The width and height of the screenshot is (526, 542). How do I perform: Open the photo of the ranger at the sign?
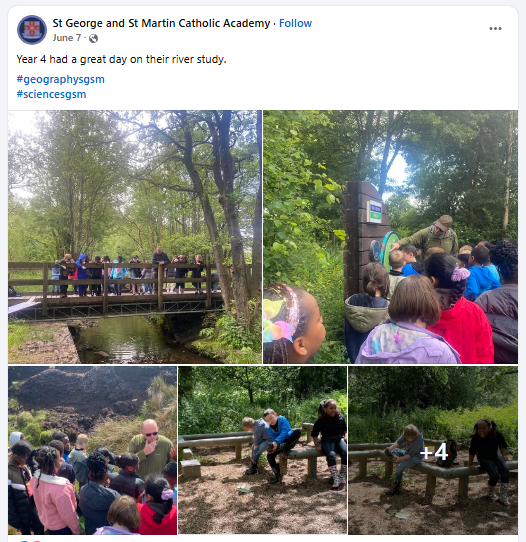pyautogui.click(x=391, y=237)
